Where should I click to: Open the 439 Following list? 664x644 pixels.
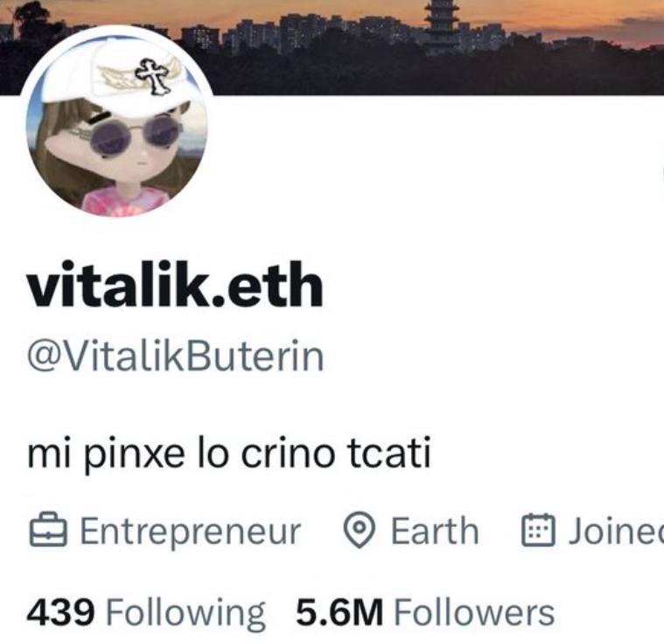tap(146, 613)
